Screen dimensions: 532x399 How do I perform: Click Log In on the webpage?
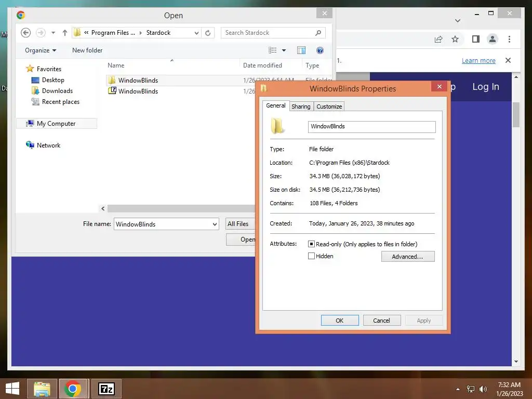pos(486,87)
